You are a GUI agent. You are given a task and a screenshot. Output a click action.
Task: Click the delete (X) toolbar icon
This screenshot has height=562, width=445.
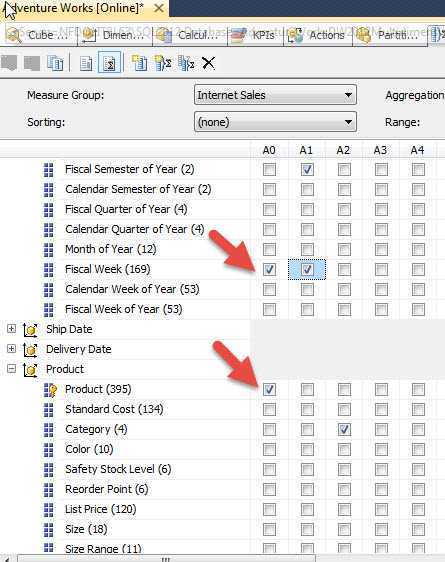[208, 63]
